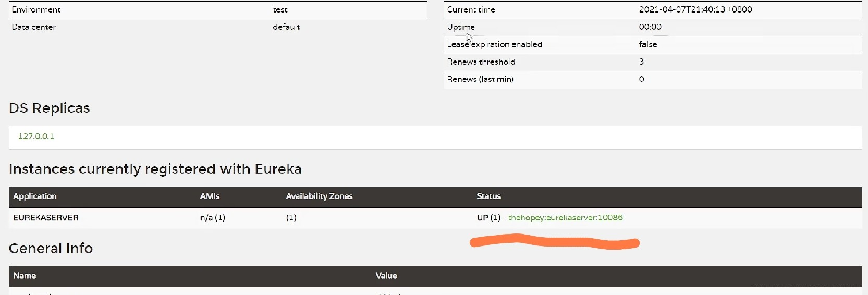Click the n/a (1) AMIs cell

tap(213, 218)
